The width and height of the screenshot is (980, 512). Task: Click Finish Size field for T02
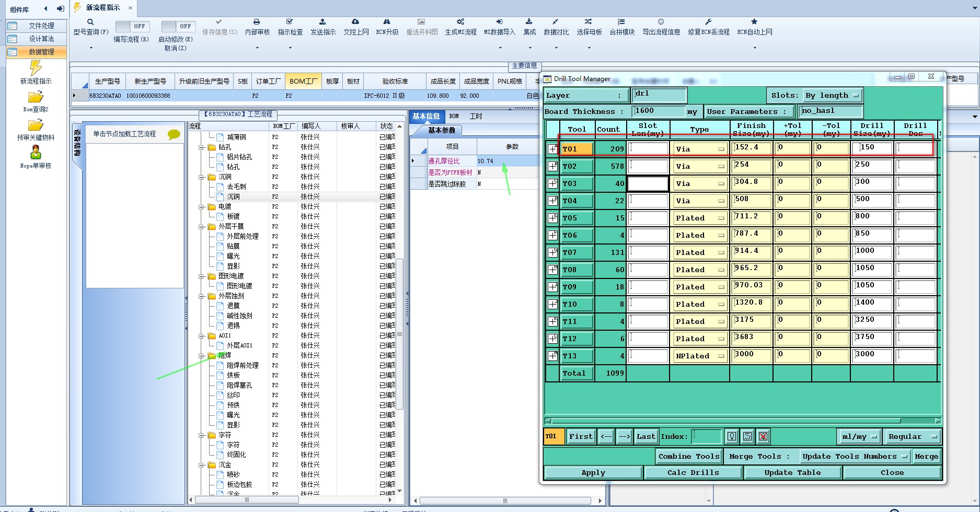[x=751, y=166]
